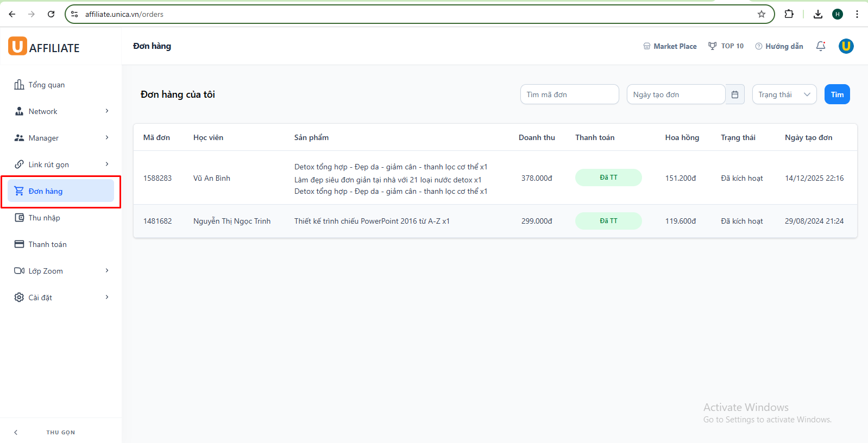Click the calendar date picker icon
This screenshot has height=443, width=868.
point(735,94)
